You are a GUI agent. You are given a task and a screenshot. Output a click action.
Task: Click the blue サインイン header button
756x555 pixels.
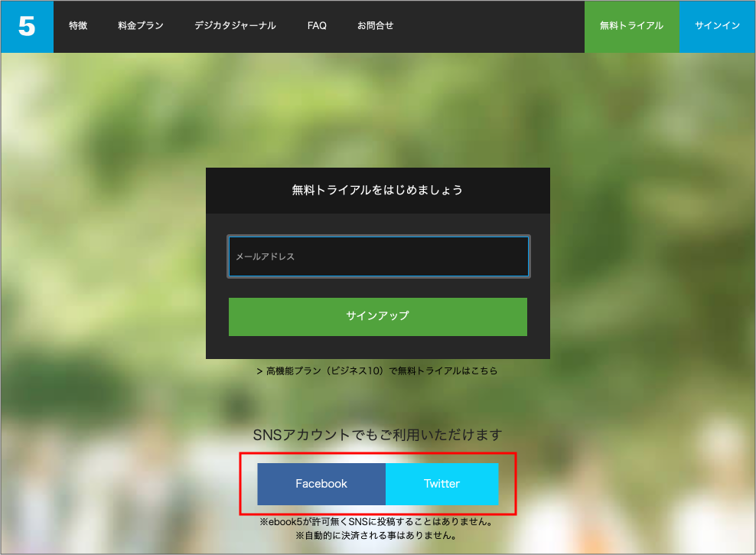click(717, 27)
